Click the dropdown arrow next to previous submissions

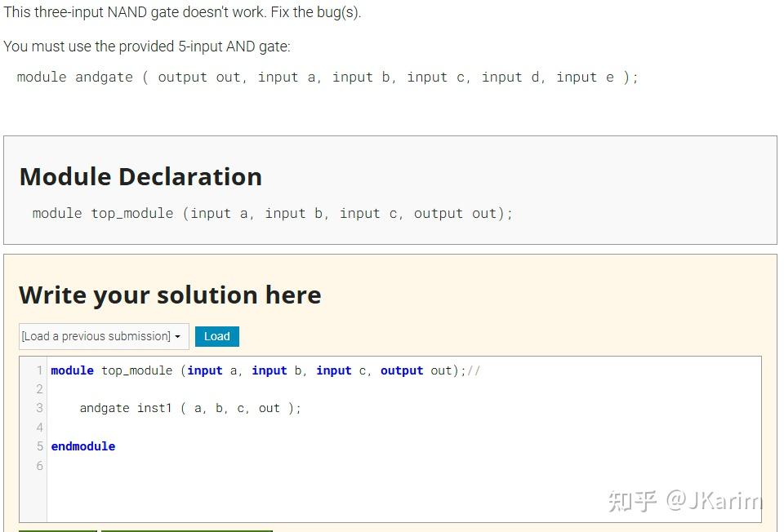[x=179, y=336]
